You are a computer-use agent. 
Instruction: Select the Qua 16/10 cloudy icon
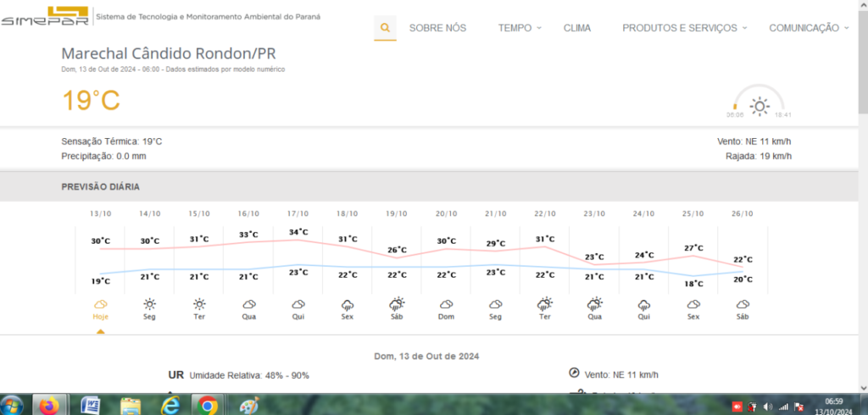point(248,304)
